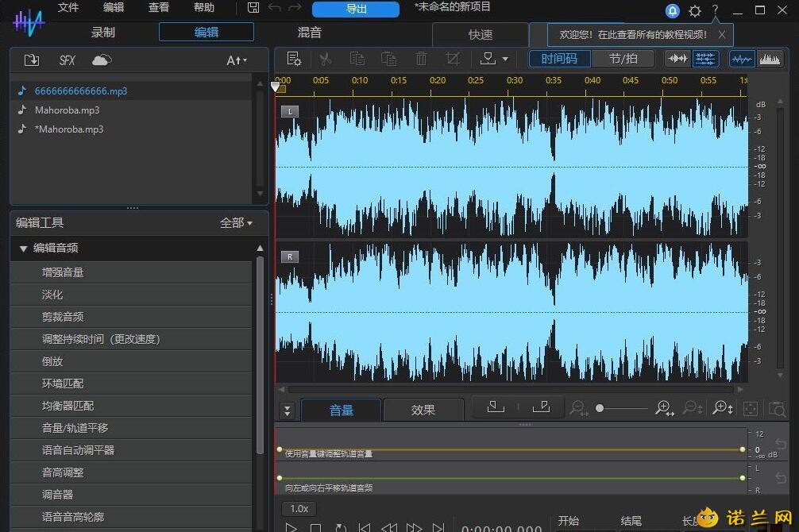The width and height of the screenshot is (799, 532).
Task: Click the 1.0x playback speed button
Action: pos(299,508)
